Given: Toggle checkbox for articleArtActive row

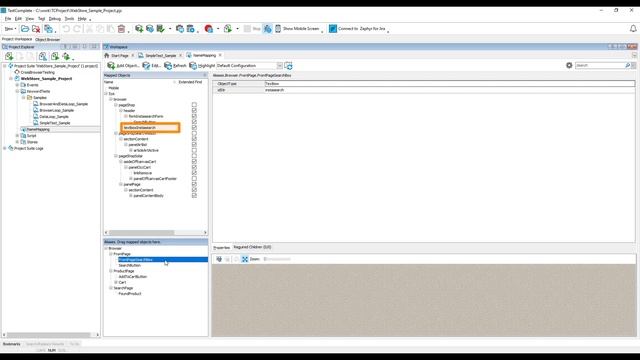Looking at the screenshot, I should (x=194, y=150).
